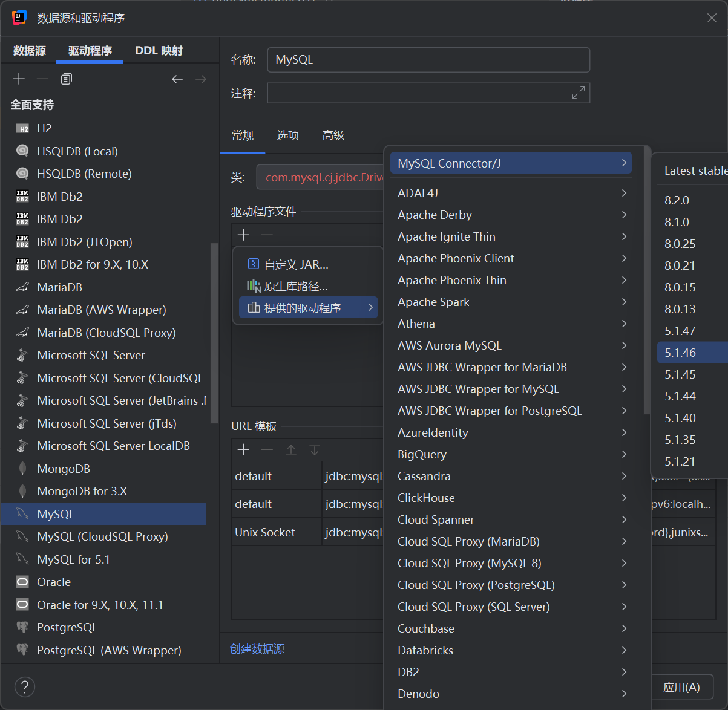Expand the Apache Derby submenu
728x710 pixels.
(x=511, y=215)
